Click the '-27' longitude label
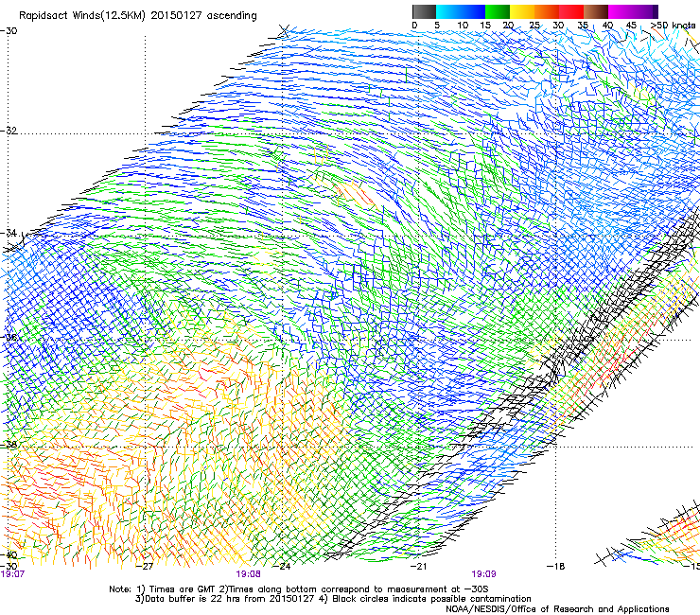This screenshot has width=700, height=615. (146, 567)
